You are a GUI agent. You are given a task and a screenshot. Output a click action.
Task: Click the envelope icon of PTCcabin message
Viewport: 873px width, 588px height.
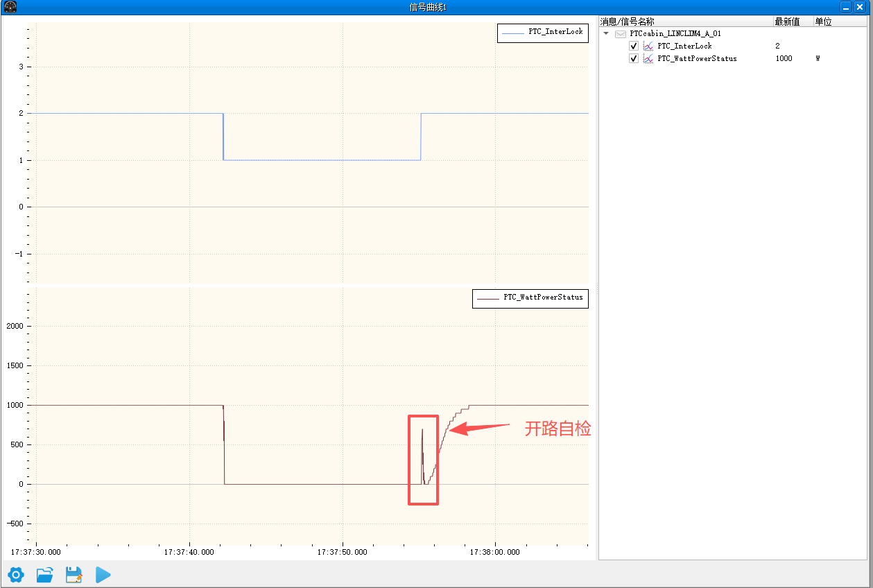[x=621, y=33]
